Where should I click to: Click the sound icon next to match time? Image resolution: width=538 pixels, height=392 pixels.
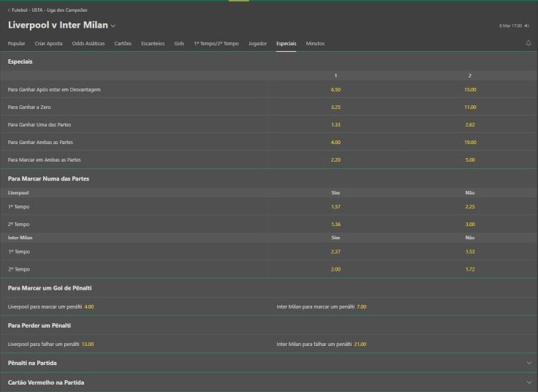click(527, 26)
